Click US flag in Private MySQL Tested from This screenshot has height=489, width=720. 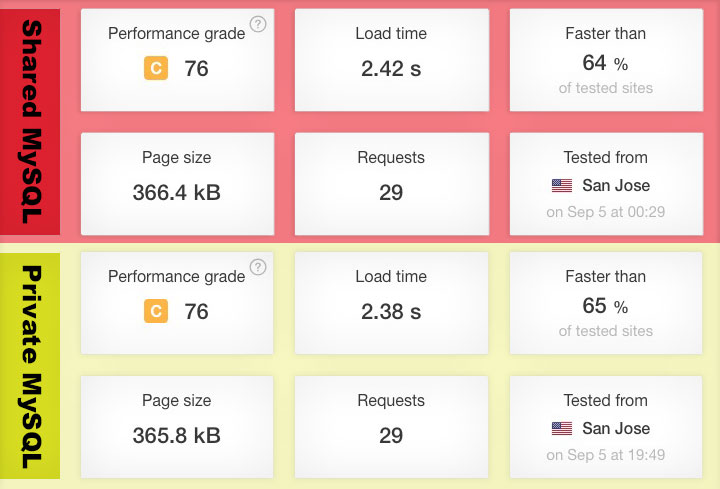point(562,428)
